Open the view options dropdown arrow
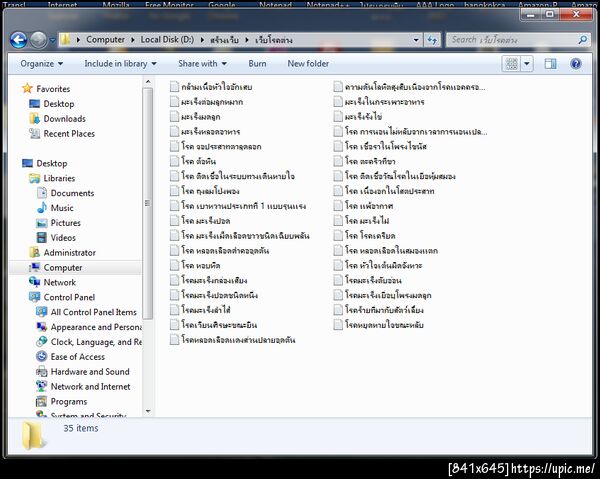The image size is (600, 479). coord(527,64)
